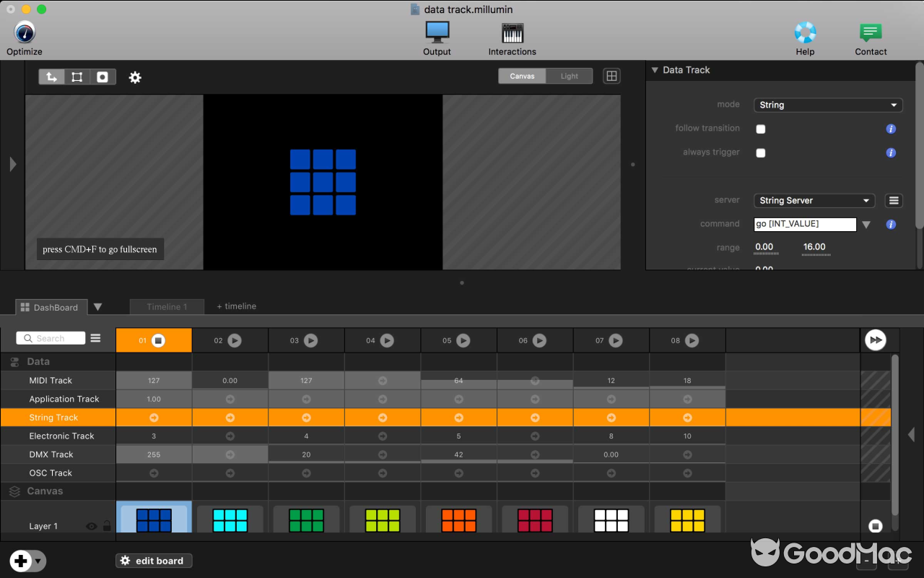Open the server list menu icon
Screen dimensions: 924x578
[x=894, y=201]
